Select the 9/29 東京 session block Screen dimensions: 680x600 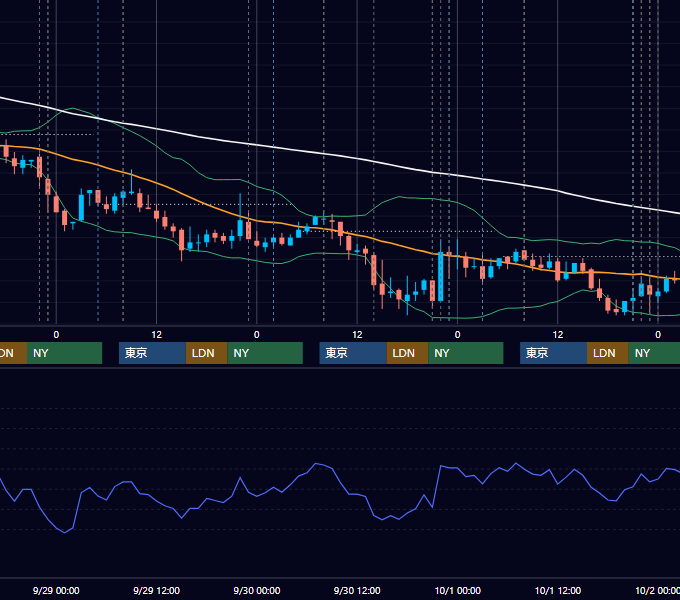point(152,353)
